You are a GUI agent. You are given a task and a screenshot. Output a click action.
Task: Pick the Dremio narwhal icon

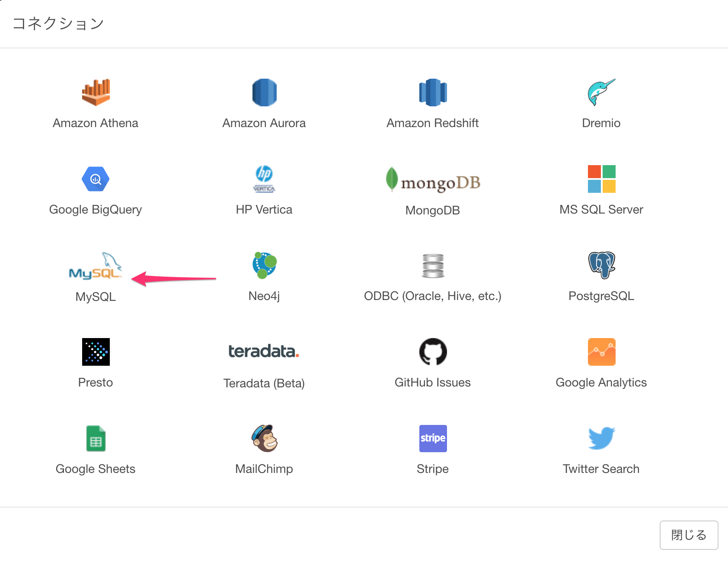[x=601, y=92]
